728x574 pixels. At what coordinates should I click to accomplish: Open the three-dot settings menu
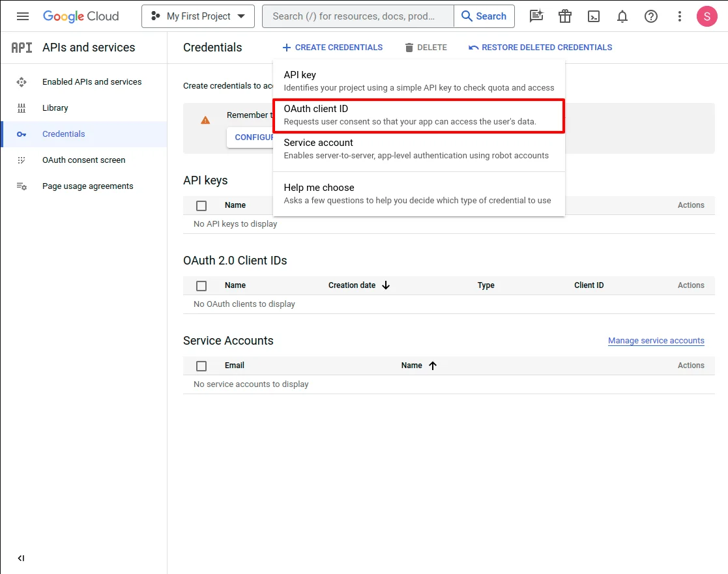[680, 16]
